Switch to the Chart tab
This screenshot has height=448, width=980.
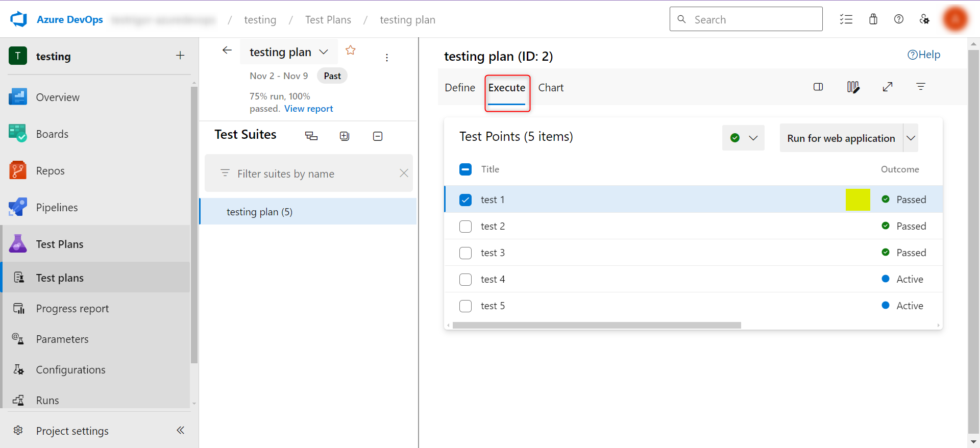click(x=551, y=88)
